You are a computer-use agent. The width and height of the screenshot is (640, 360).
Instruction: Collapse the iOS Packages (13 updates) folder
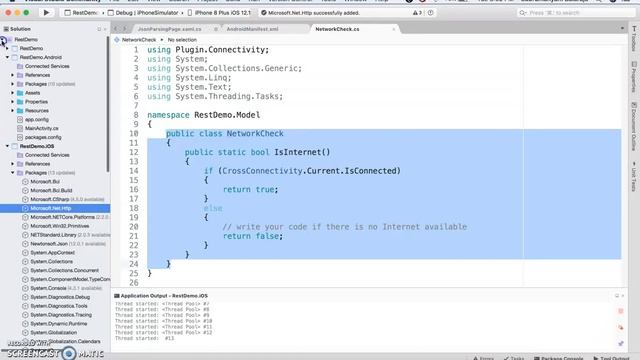coord(13,173)
